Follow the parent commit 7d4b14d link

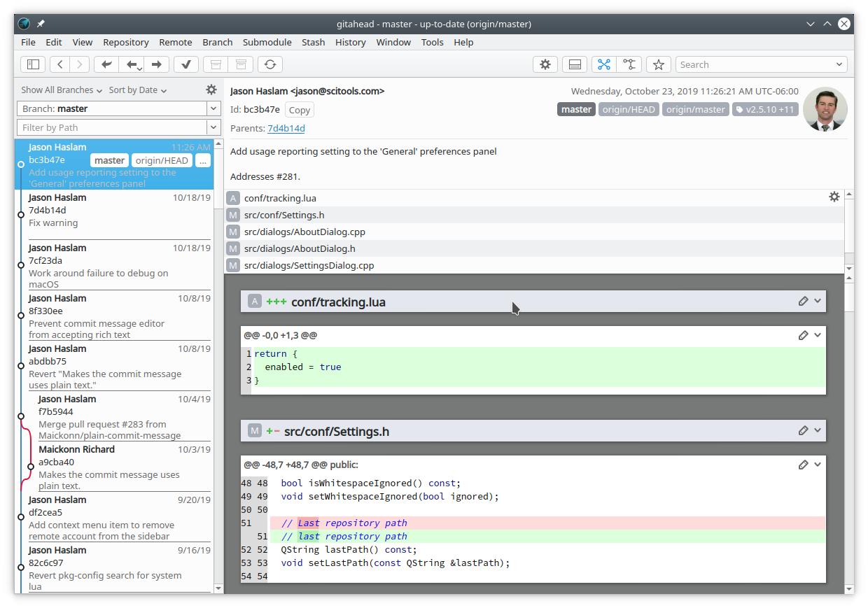(x=286, y=128)
